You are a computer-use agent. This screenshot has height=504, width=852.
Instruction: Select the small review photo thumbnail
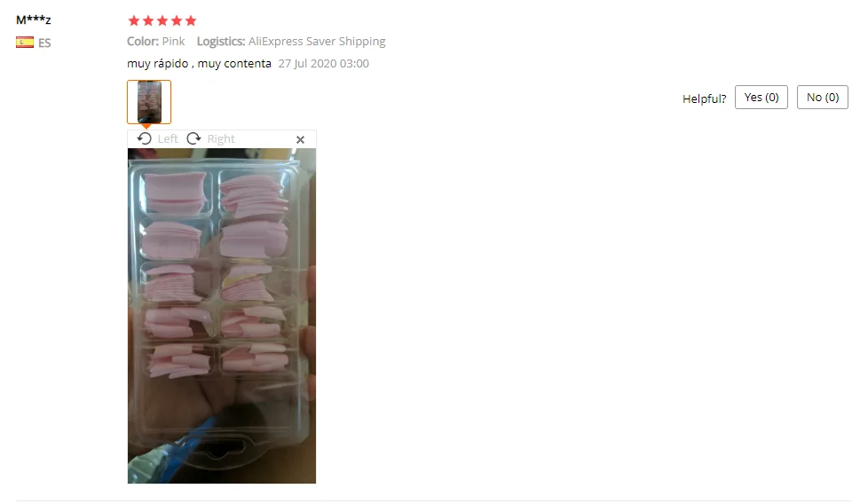[149, 102]
